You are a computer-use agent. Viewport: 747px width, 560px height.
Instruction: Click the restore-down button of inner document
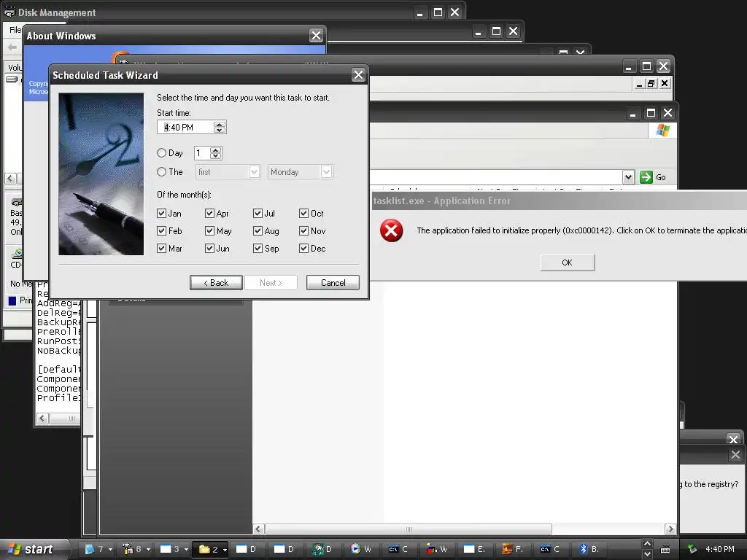pyautogui.click(x=651, y=83)
